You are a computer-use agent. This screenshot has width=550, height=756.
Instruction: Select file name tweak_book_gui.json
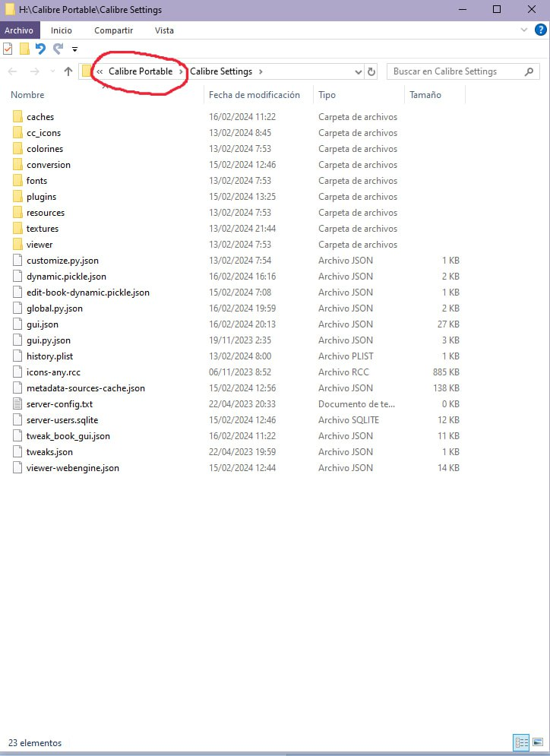tap(68, 436)
